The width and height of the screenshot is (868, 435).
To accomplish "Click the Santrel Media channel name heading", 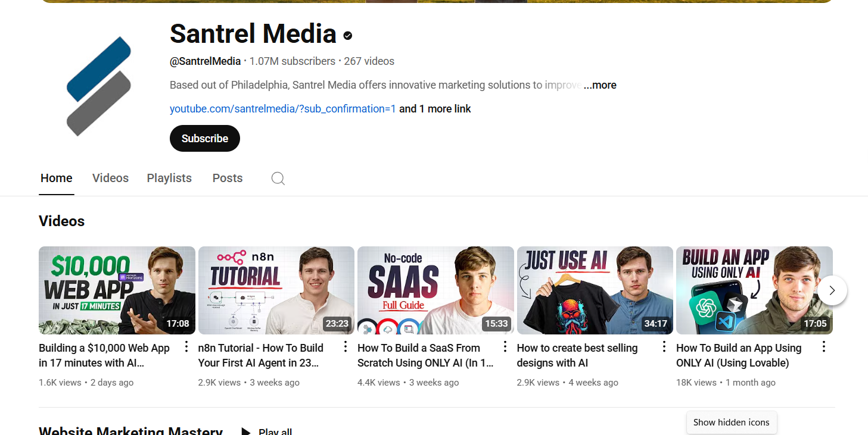I will click(253, 33).
